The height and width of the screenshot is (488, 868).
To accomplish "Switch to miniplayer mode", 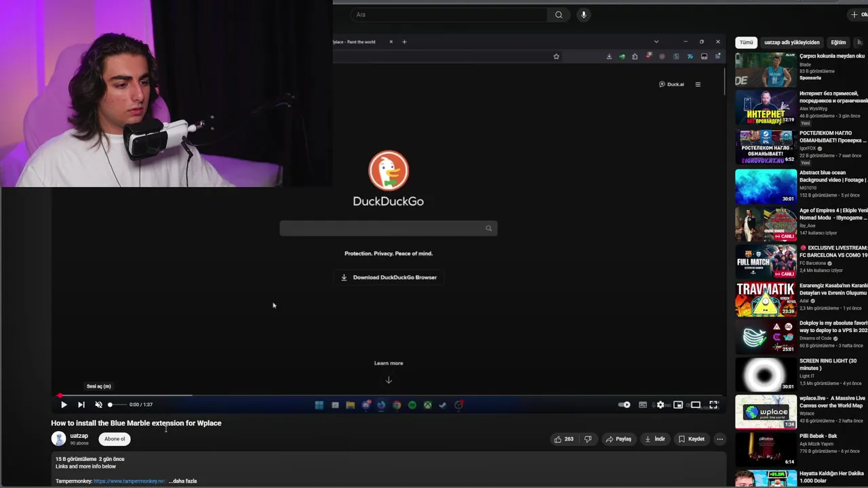I will [678, 405].
